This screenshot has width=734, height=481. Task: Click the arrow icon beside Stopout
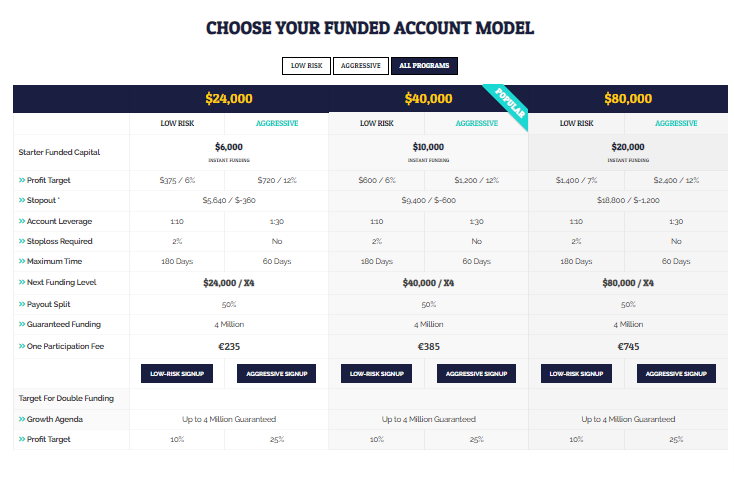pos(22,200)
